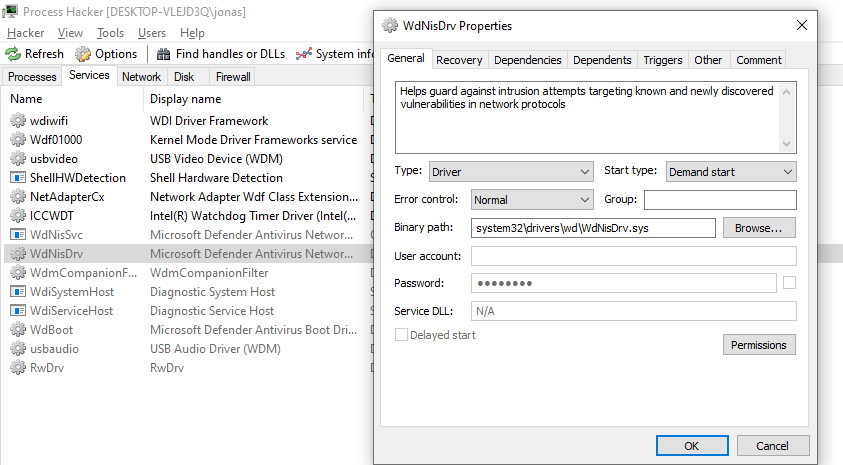
Task: Open the Start type dropdown showing Demand start
Action: (x=731, y=171)
